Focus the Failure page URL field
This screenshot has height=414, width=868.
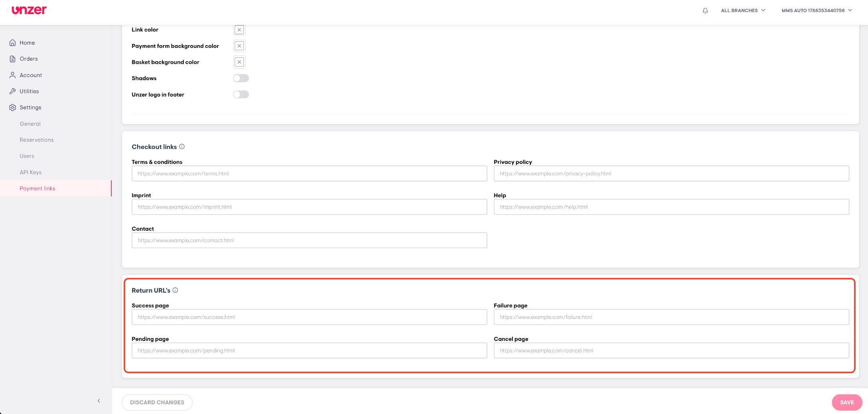[x=671, y=317]
